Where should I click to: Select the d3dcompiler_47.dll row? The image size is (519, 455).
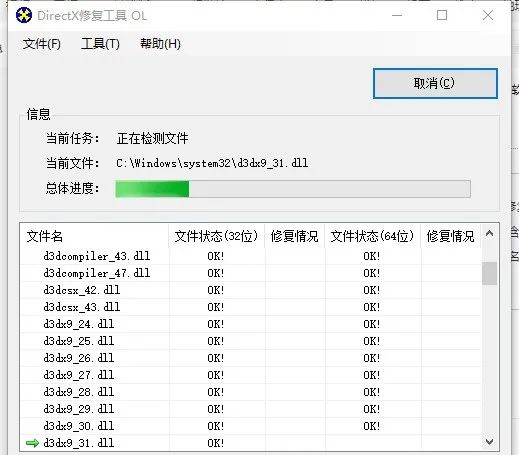251,273
